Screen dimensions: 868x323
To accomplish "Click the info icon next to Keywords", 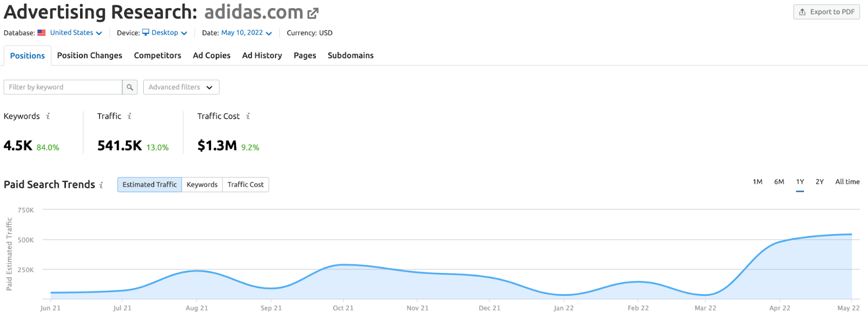I will pyautogui.click(x=48, y=116).
